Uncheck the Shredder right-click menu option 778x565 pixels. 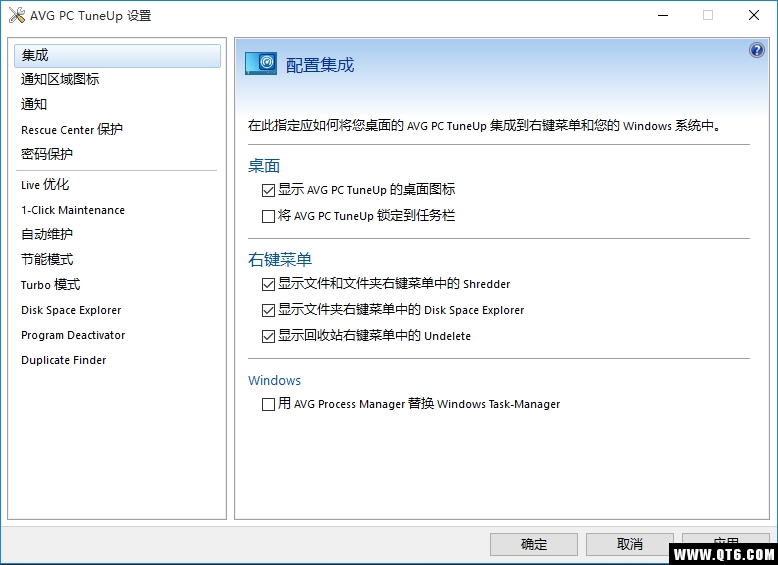pyautogui.click(x=268, y=284)
